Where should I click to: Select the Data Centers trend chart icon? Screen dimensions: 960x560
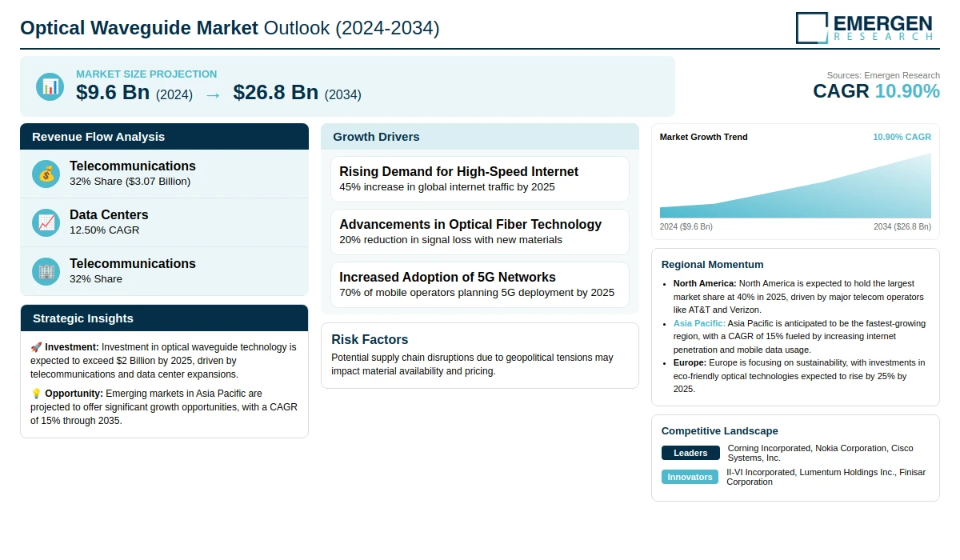click(46, 222)
